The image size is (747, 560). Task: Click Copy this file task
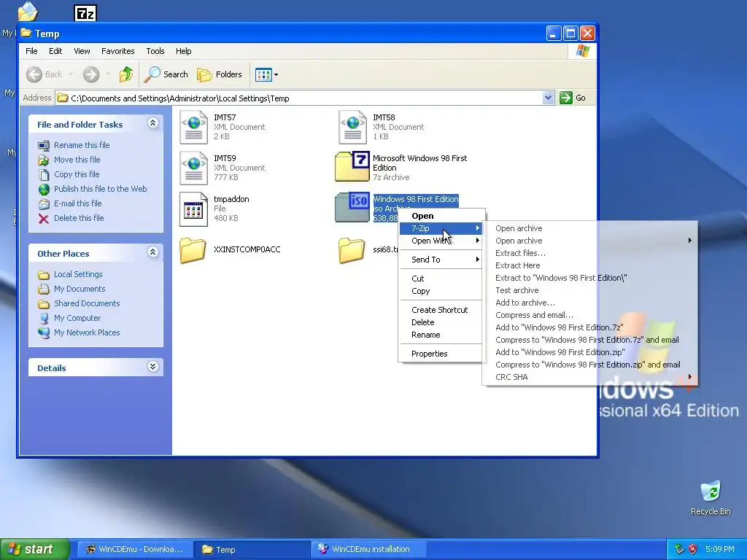(76, 174)
